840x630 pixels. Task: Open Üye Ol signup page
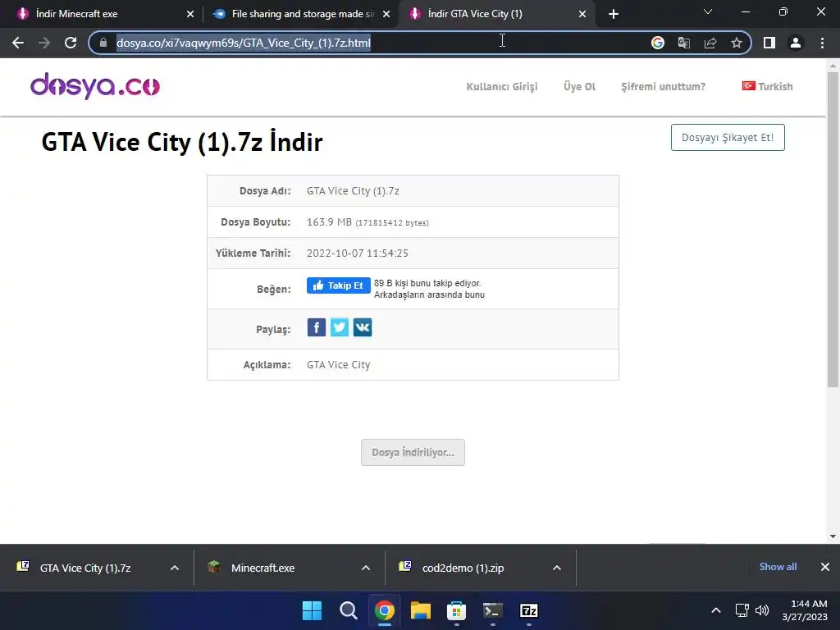(580, 86)
